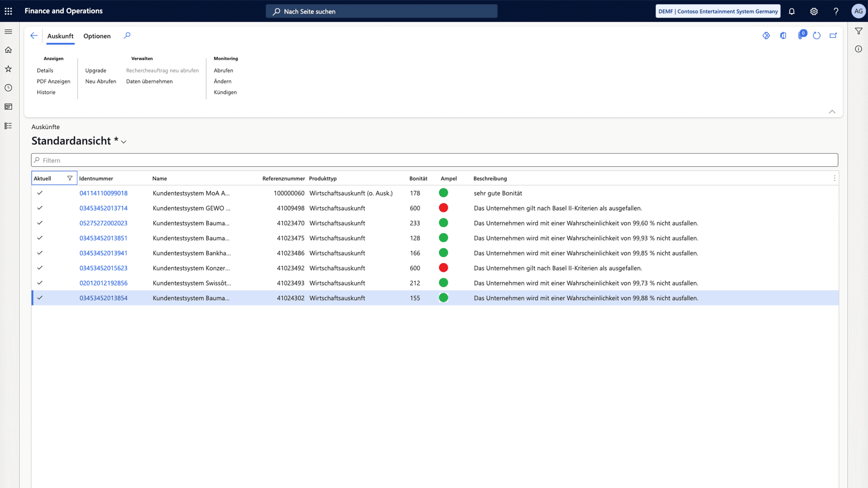This screenshot has height=488, width=868.
Task: Expand the Standardansicht view dropdown
Action: pos(124,142)
